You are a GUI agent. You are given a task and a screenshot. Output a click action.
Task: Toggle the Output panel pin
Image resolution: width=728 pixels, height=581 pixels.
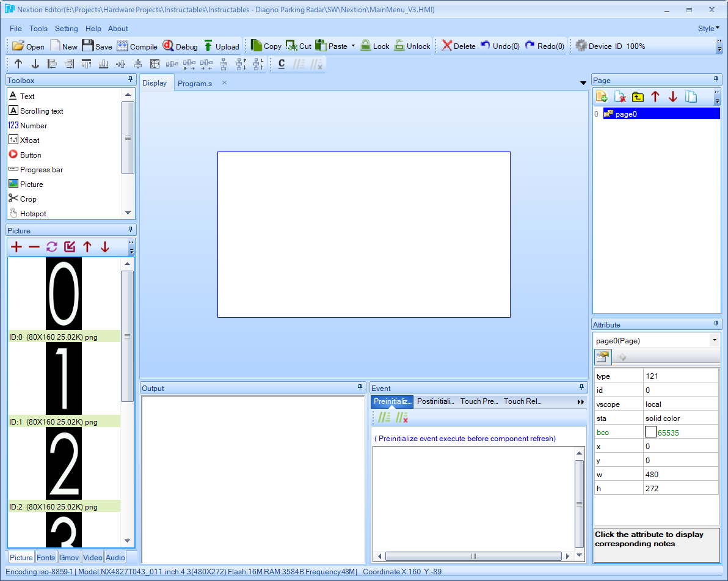(360, 387)
